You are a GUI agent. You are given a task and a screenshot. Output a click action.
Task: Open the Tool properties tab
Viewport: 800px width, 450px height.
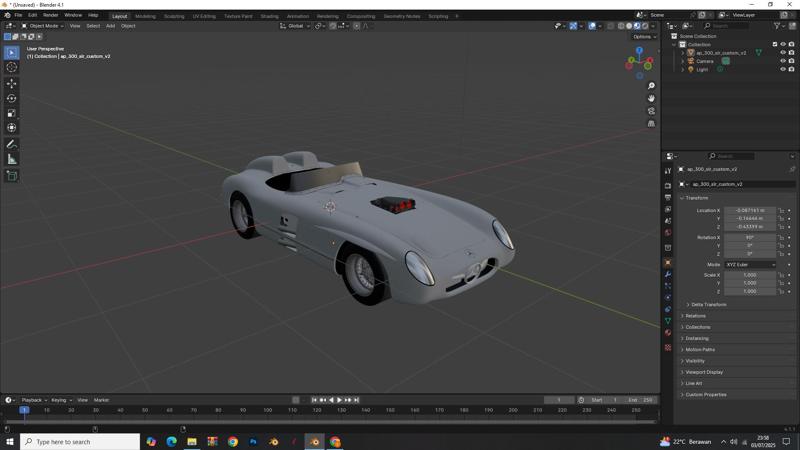point(668,171)
